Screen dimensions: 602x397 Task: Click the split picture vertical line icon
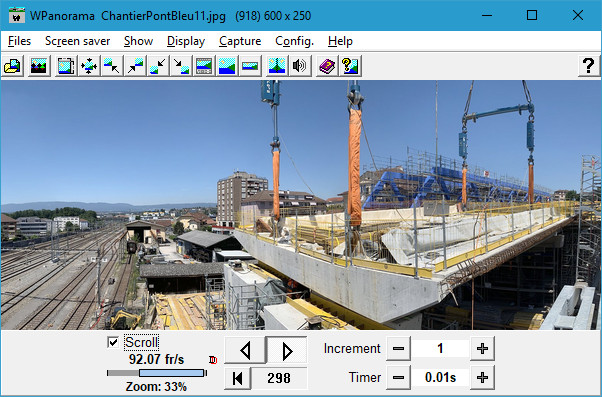click(x=277, y=66)
